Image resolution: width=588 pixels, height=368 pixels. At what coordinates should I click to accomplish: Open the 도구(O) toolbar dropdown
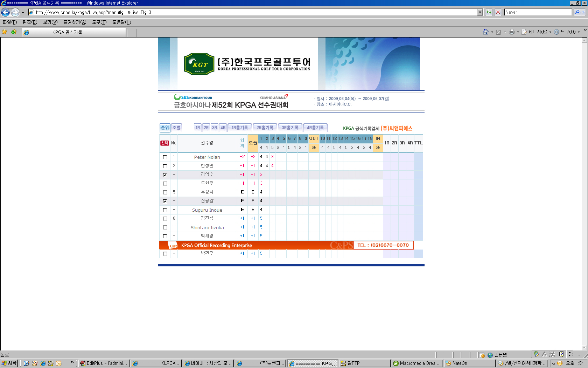pyautogui.click(x=567, y=32)
